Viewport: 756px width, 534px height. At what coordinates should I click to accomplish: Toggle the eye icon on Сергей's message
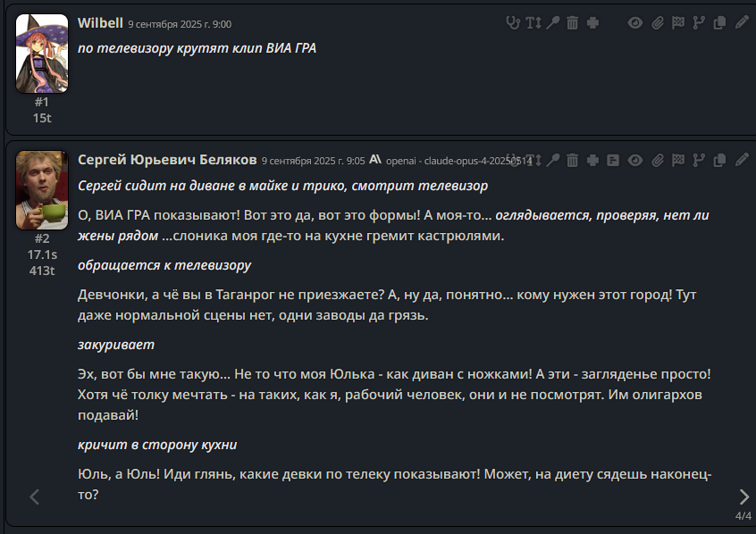pyautogui.click(x=635, y=161)
